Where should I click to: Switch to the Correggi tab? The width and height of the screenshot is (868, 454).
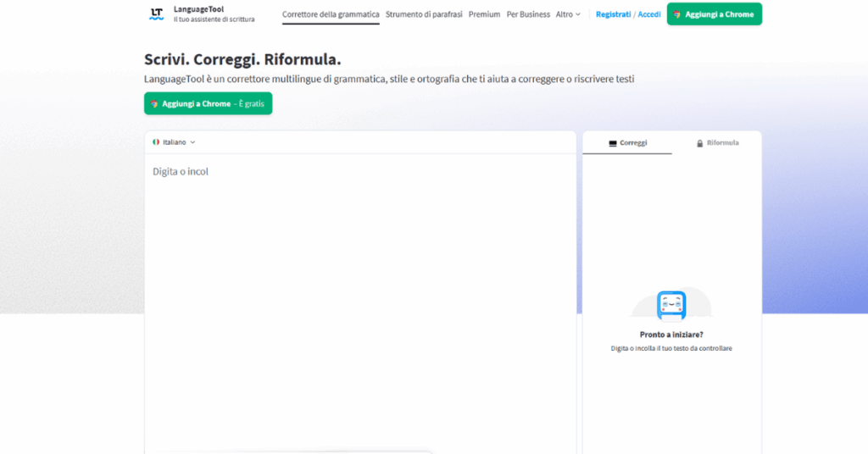(x=628, y=143)
